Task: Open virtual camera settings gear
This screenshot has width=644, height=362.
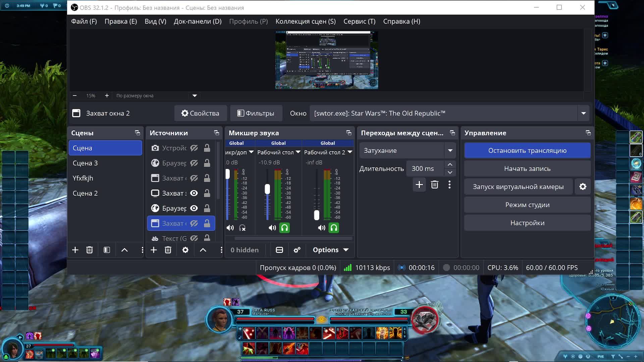Action: pyautogui.click(x=583, y=187)
